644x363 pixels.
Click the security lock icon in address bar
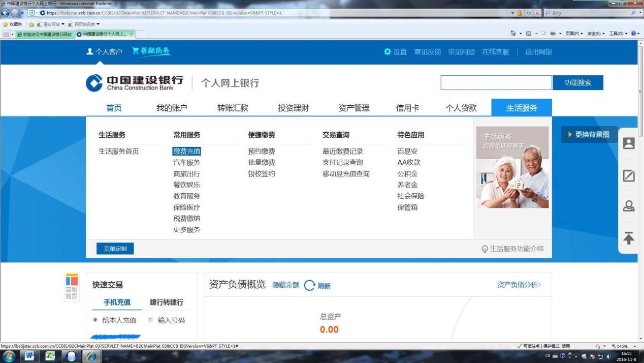(520, 13)
